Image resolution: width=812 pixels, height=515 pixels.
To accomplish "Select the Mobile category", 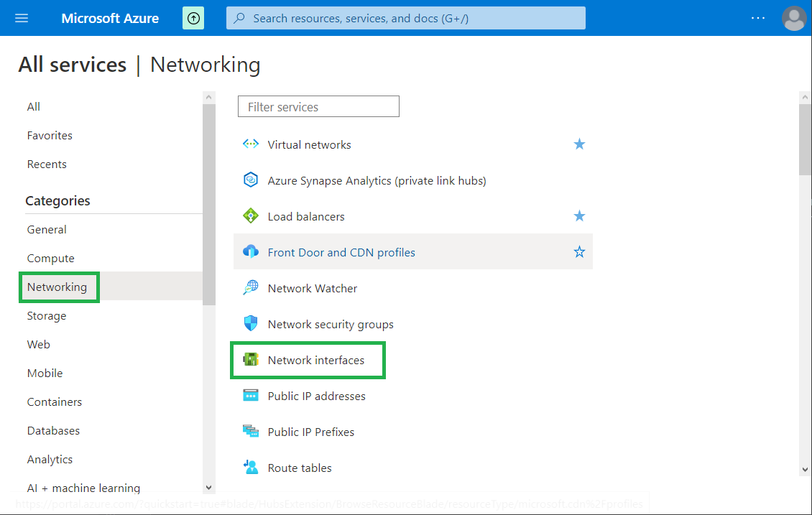I will point(45,374).
